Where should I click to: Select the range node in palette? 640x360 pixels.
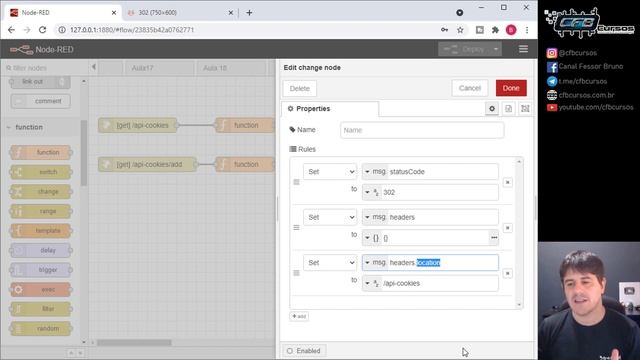[x=41, y=211]
